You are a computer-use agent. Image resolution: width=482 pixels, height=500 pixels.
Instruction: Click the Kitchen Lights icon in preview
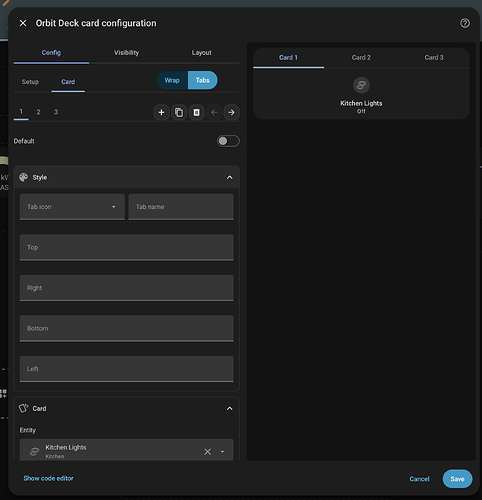click(x=361, y=85)
